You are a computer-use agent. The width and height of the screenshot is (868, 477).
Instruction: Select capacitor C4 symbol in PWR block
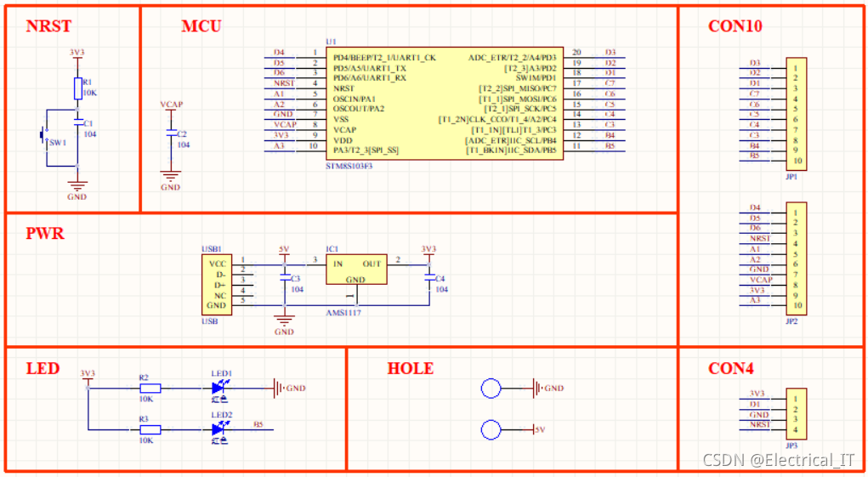429,278
